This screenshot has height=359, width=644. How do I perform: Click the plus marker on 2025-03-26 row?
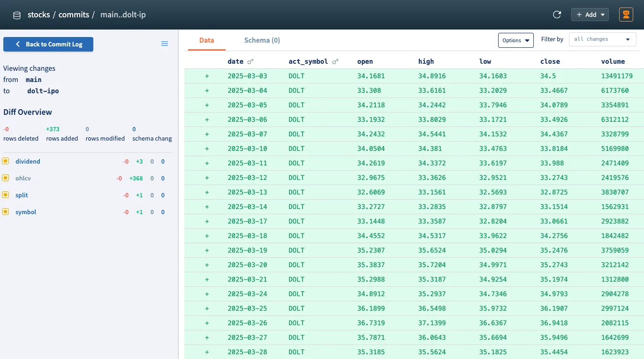207,323
